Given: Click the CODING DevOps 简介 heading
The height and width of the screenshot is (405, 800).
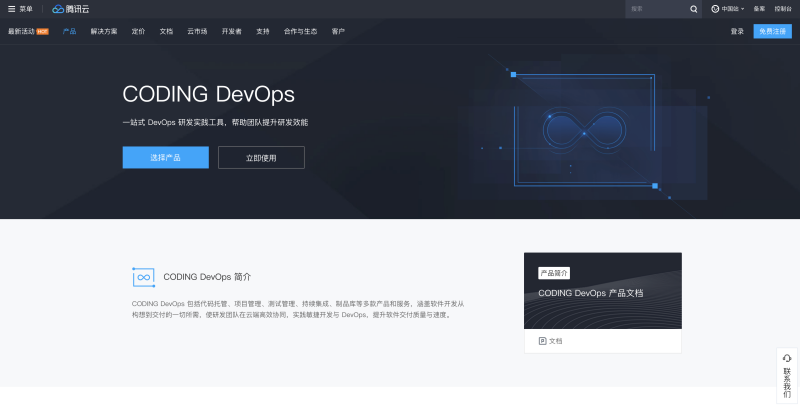Looking at the screenshot, I should [x=207, y=277].
